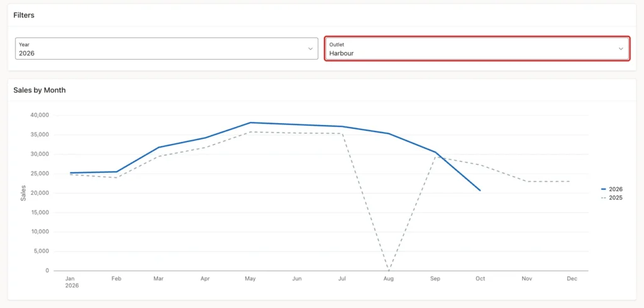644x308 pixels.
Task: Click the 35,000 y-axis label
Action: [x=40, y=135]
